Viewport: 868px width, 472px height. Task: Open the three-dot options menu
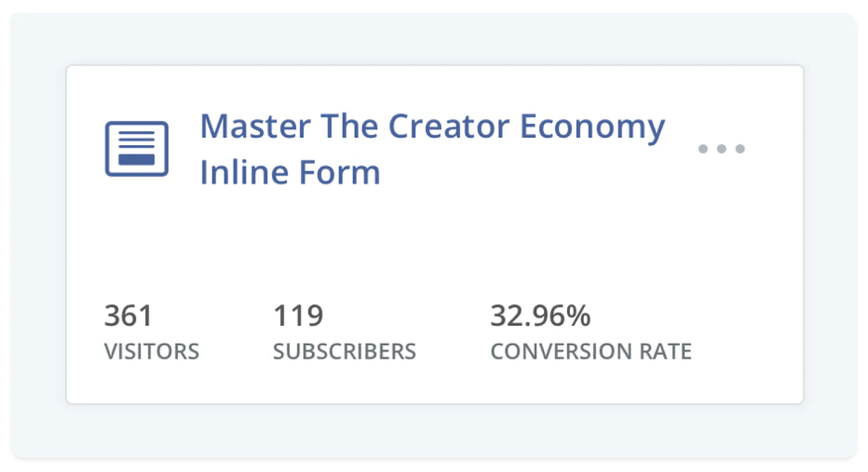721,149
